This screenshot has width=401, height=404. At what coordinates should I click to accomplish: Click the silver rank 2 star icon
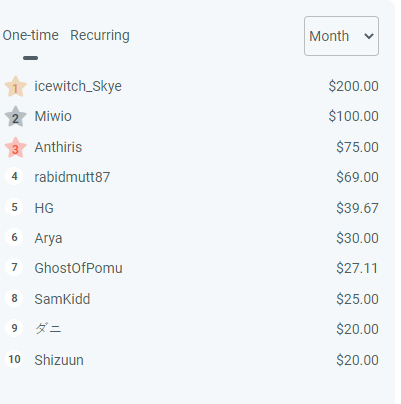(x=15, y=117)
